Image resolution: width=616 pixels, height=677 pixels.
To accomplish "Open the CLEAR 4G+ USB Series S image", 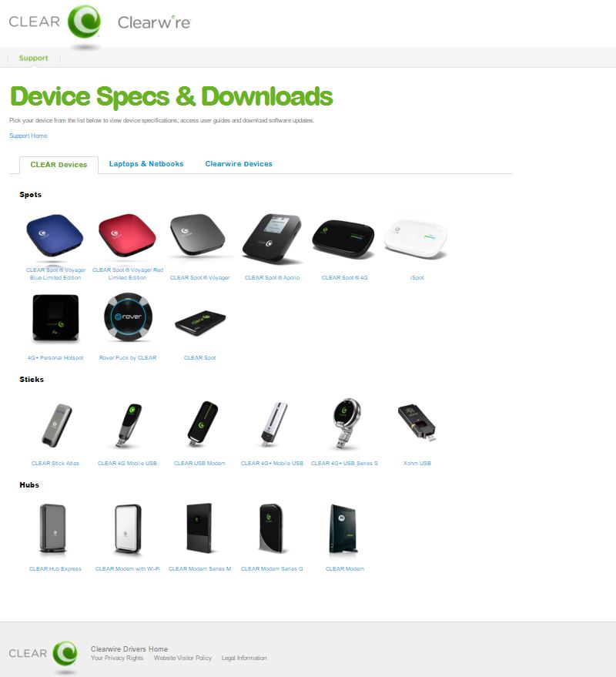I will tap(346, 423).
